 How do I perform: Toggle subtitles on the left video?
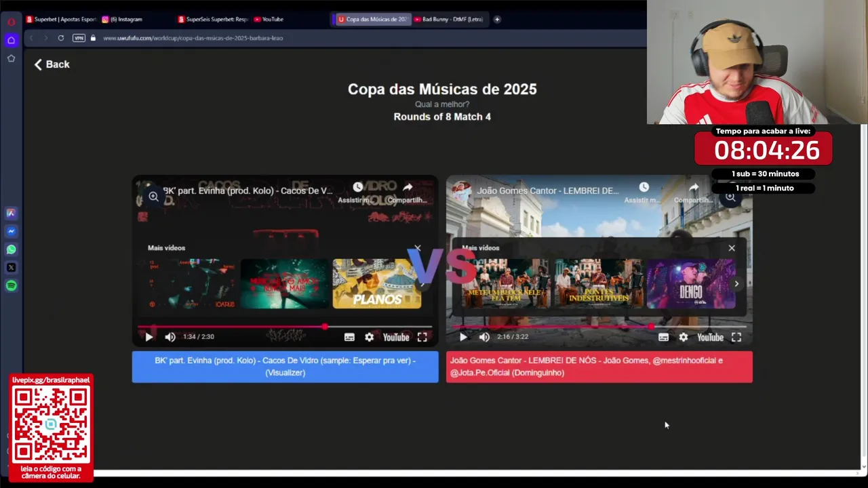[349, 337]
